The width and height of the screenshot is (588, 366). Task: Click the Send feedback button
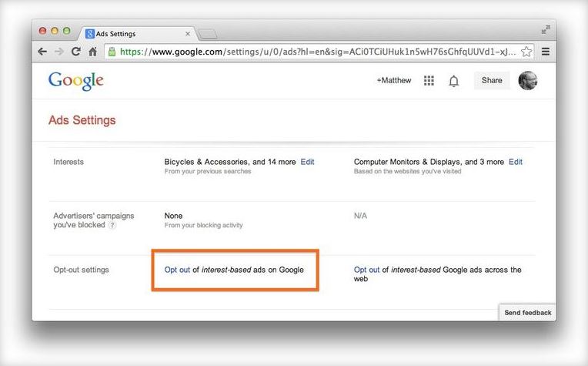(527, 312)
